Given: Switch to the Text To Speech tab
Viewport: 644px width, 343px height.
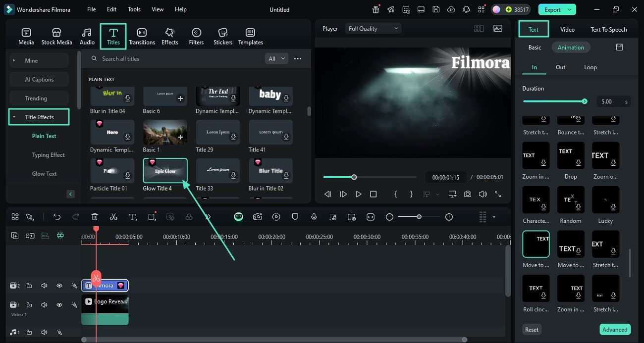Looking at the screenshot, I should (x=608, y=29).
